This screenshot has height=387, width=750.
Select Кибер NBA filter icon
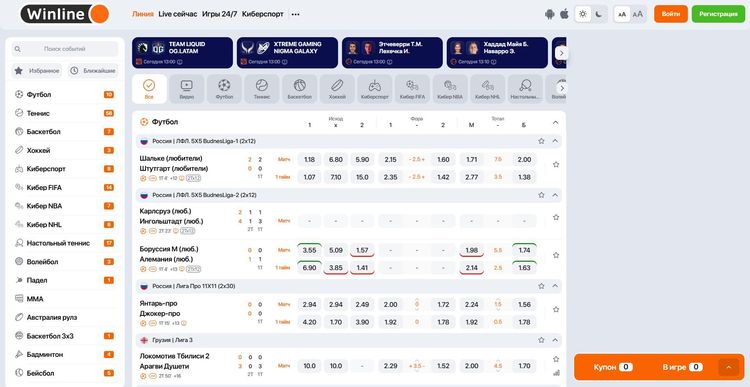450,89
